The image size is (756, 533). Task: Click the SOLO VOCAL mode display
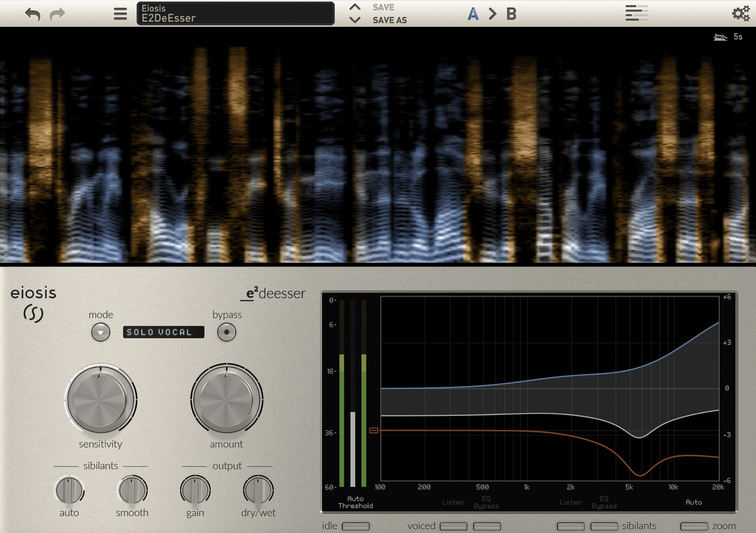(x=164, y=332)
